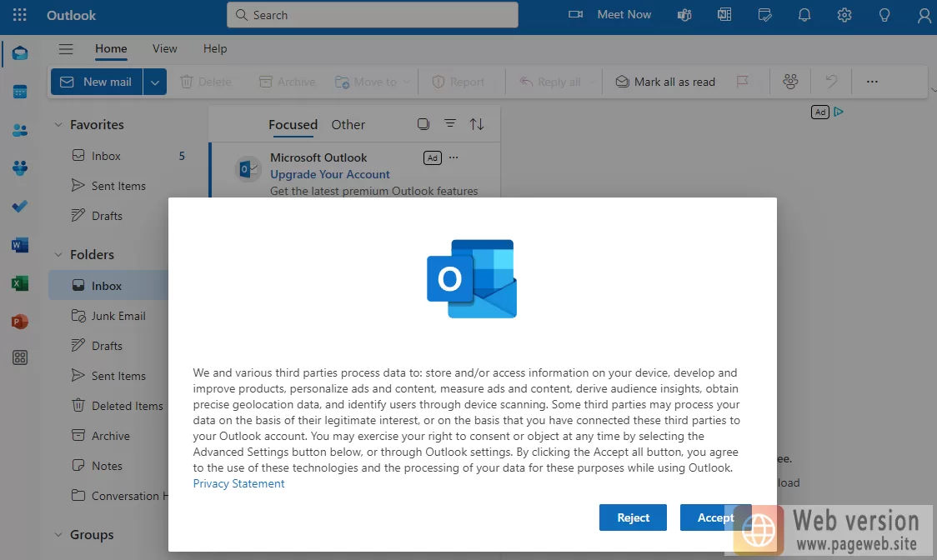
Task: Open the New mail dropdown arrow
Action: (155, 82)
